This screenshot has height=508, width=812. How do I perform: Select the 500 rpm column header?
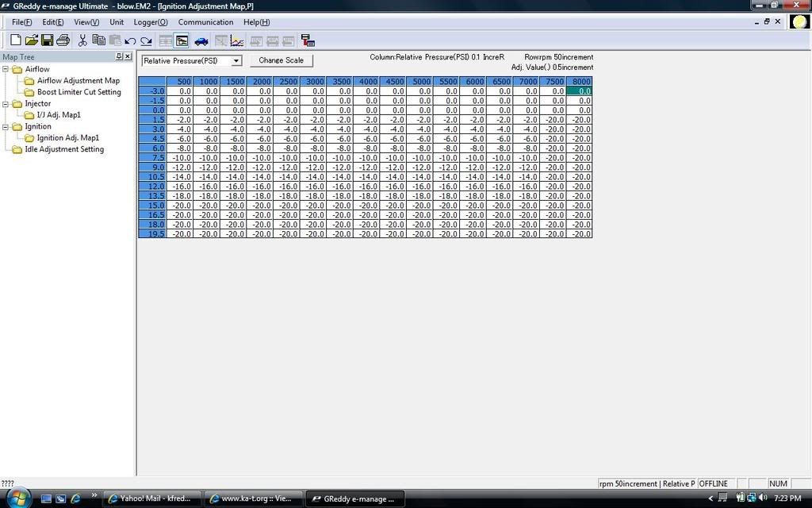179,82
